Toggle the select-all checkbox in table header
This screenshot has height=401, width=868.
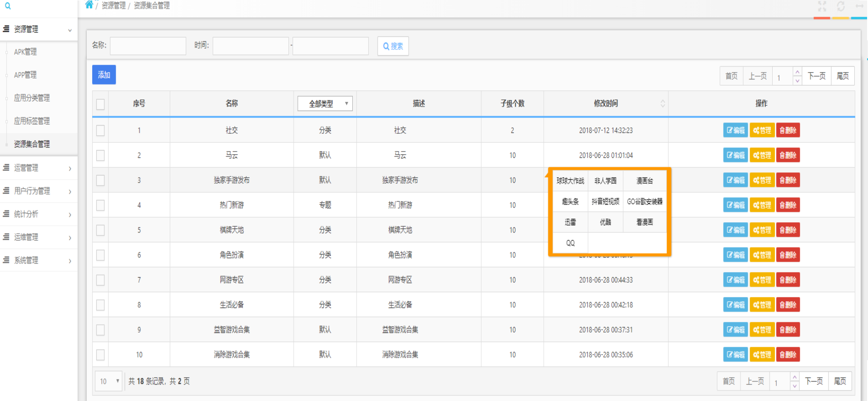click(x=100, y=104)
